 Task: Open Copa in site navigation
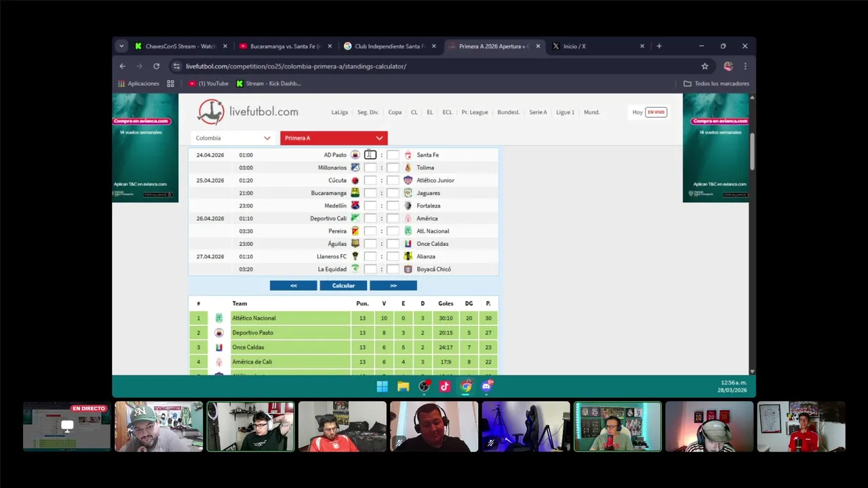point(395,113)
